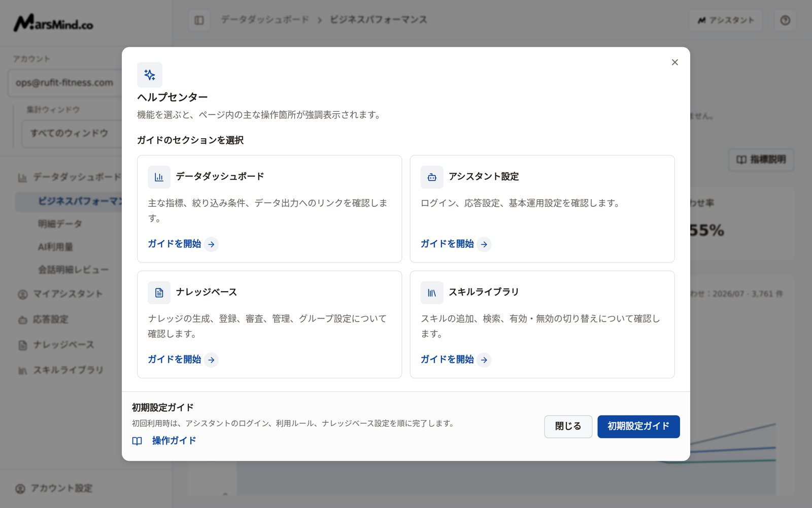Image resolution: width=812 pixels, height=508 pixels.
Task: Click the sparkle help center icon
Action: click(150, 75)
